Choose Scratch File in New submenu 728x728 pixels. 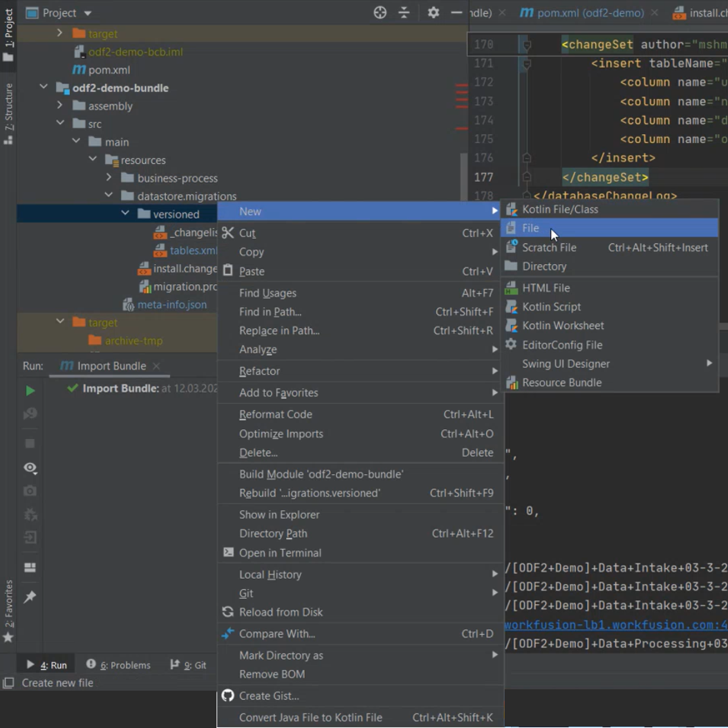pyautogui.click(x=609, y=248)
